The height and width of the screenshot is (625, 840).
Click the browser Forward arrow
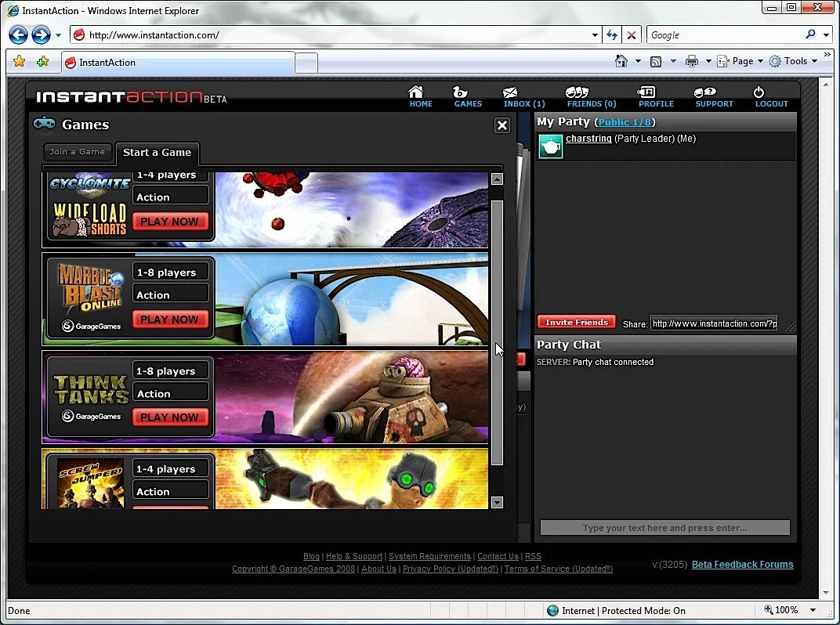pyautogui.click(x=41, y=35)
